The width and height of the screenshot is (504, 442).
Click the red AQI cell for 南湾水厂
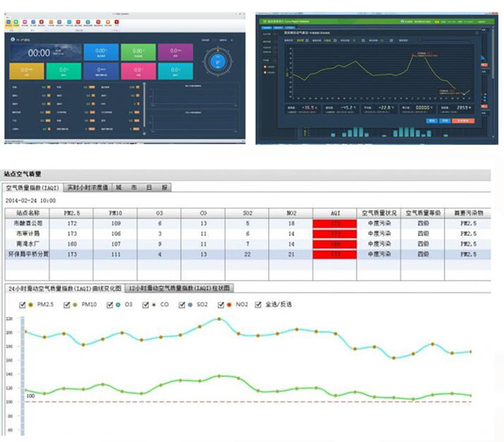pyautogui.click(x=334, y=243)
